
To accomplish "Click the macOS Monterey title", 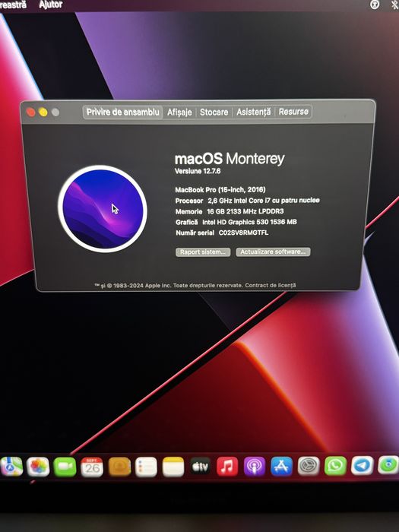I will tap(230, 158).
